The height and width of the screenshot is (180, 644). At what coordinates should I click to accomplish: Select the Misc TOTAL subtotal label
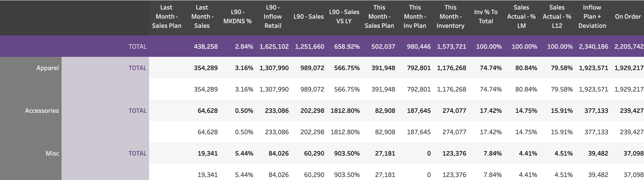tap(137, 153)
